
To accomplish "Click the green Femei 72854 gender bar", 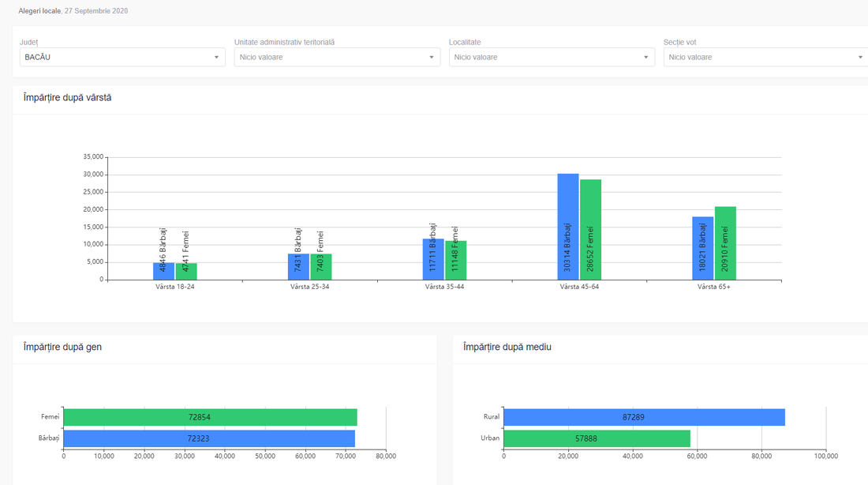I will [x=210, y=417].
